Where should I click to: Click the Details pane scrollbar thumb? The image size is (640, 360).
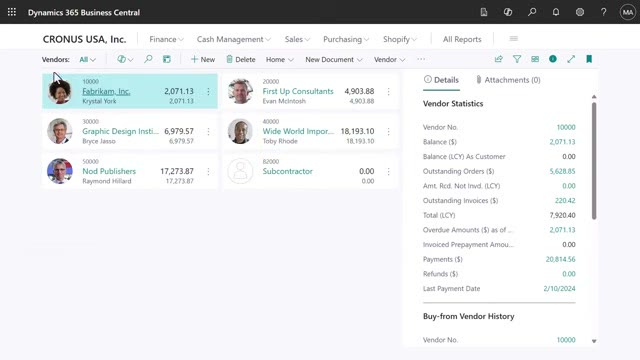point(594,160)
